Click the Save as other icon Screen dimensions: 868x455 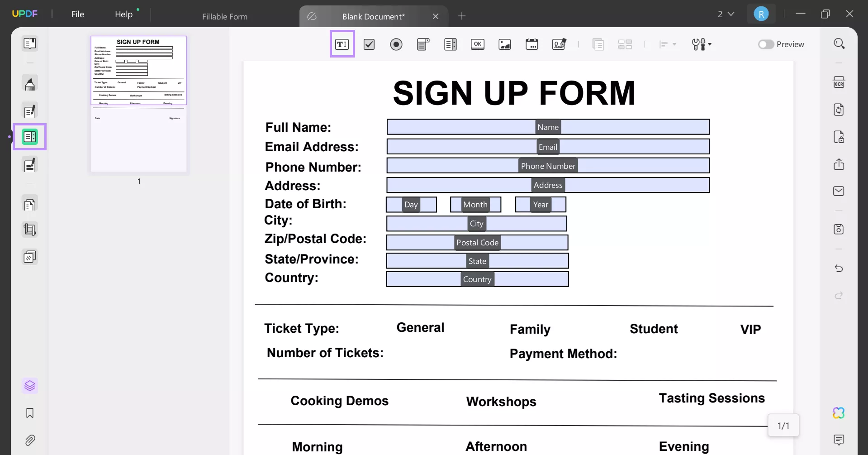point(839,229)
